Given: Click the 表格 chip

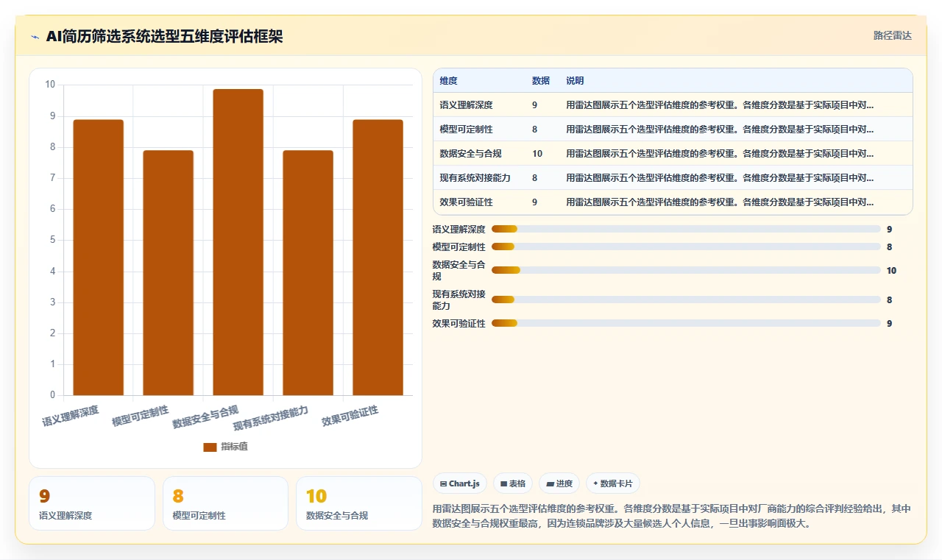Looking at the screenshot, I should (513, 483).
